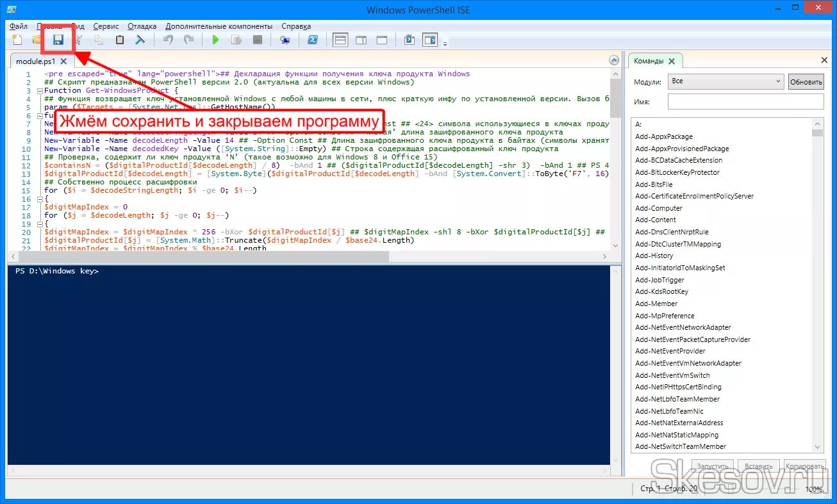Open the Отладка menu
The height and width of the screenshot is (504, 837).
point(142,26)
